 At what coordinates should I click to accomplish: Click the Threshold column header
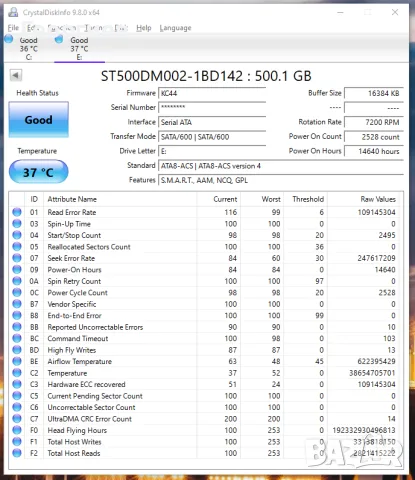[x=305, y=199]
